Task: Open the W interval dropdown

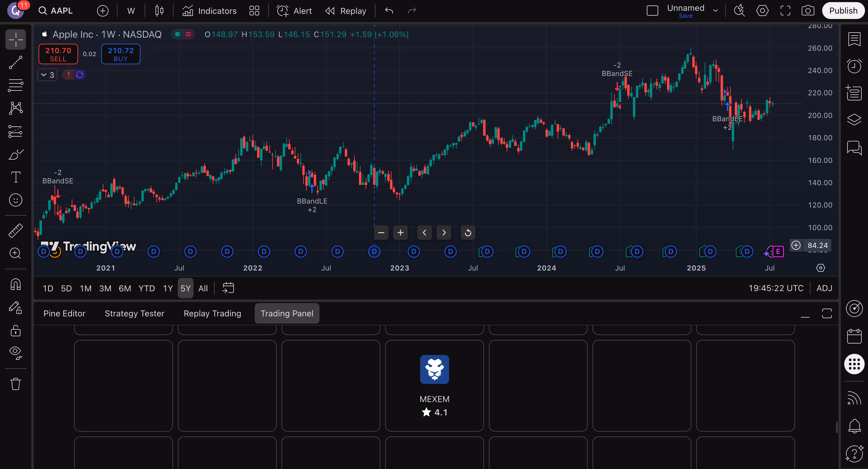Action: [131, 11]
